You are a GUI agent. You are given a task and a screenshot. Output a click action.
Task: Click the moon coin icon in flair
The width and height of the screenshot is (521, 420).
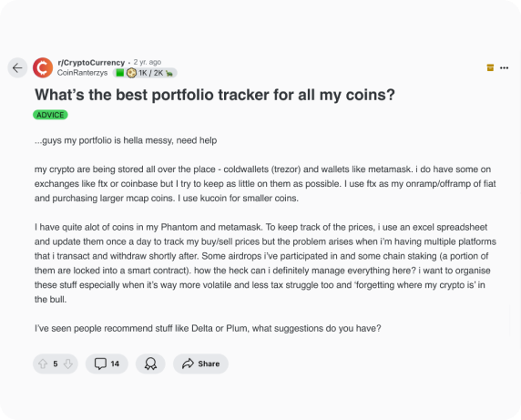(131, 73)
